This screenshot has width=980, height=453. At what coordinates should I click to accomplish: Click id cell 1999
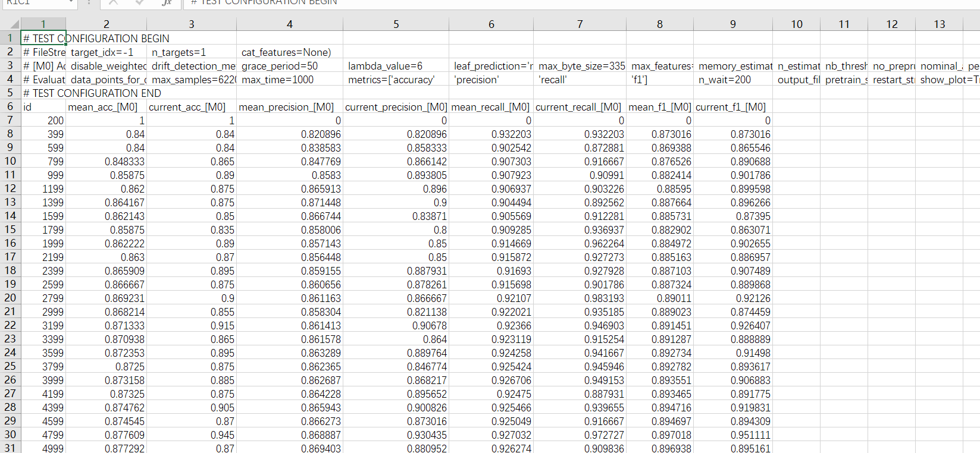43,243
